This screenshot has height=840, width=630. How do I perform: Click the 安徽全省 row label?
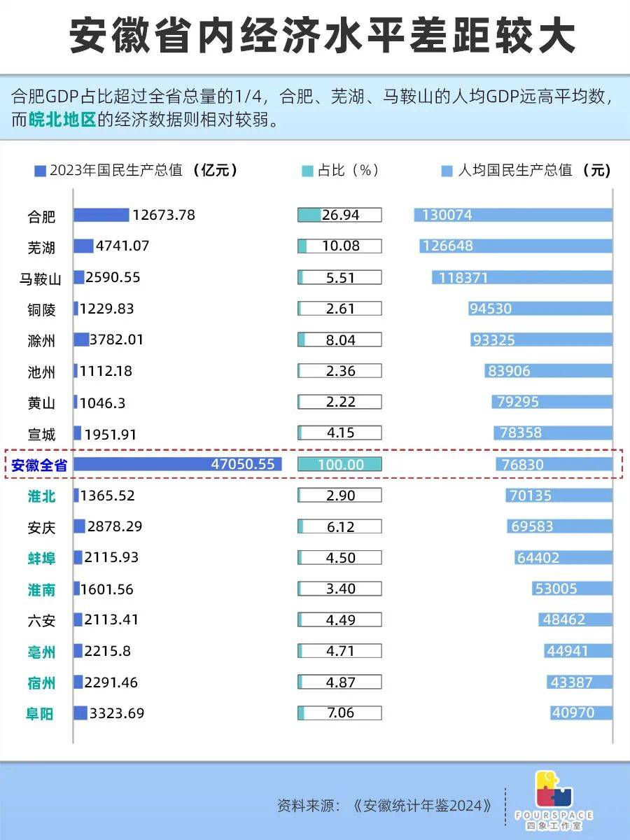click(39, 465)
